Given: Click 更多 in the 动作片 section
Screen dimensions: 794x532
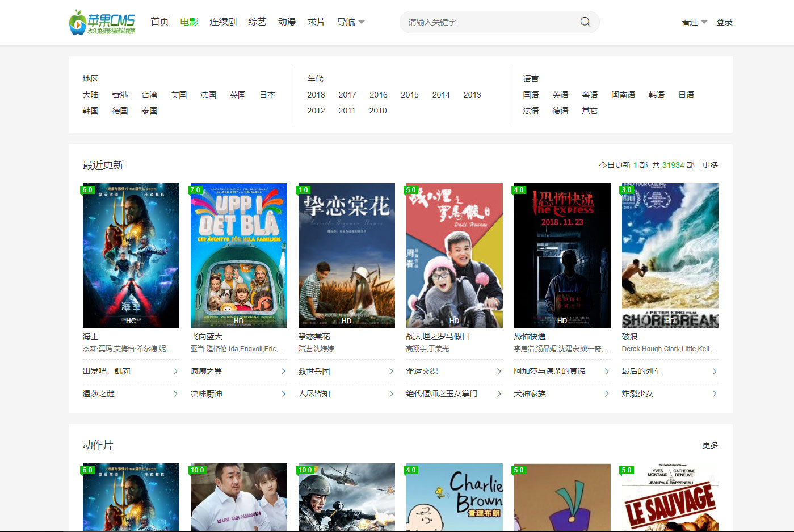Looking at the screenshot, I should (709, 445).
